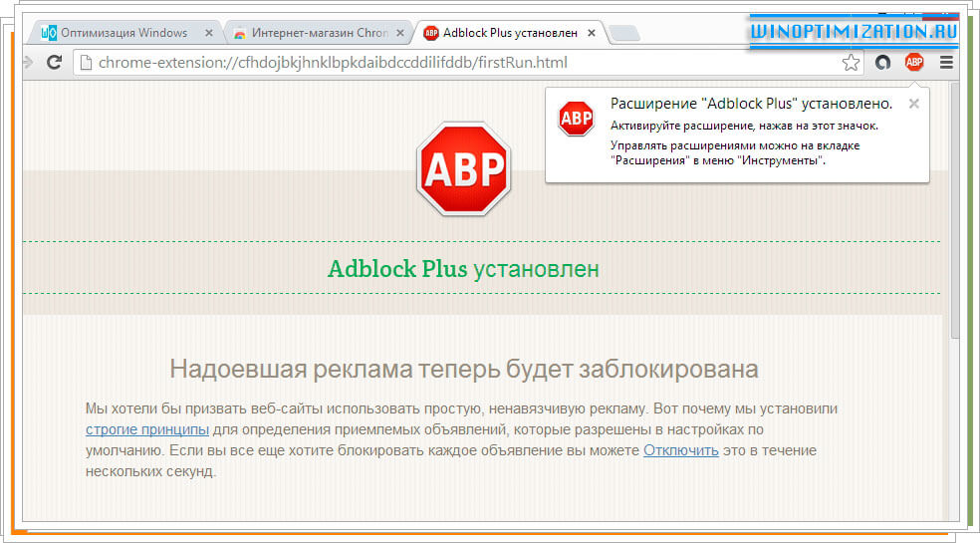Open the Chrome hamburger menu
Viewport: 980px width, 543px height.
click(x=946, y=63)
